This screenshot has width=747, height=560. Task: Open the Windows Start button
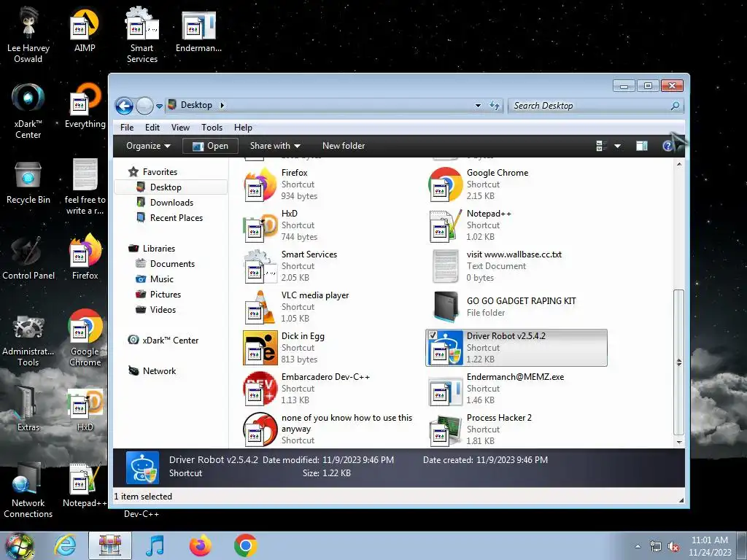point(19,545)
